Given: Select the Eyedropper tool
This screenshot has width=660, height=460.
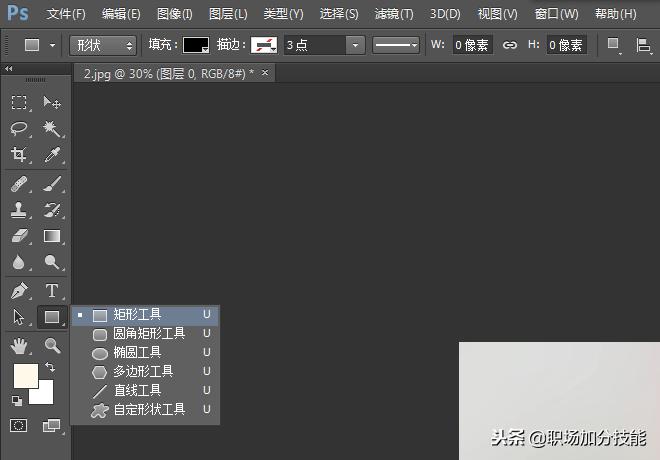Looking at the screenshot, I should tap(52, 155).
